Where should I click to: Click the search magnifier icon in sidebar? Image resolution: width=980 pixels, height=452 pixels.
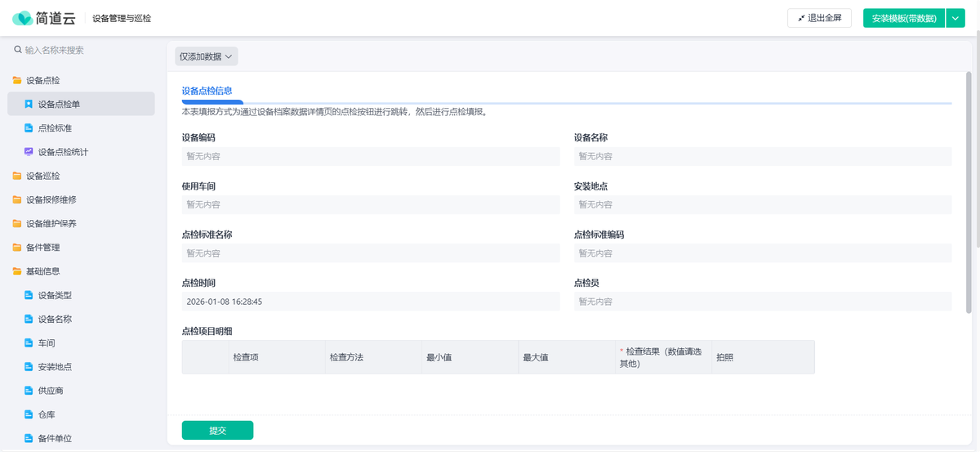pyautogui.click(x=18, y=50)
